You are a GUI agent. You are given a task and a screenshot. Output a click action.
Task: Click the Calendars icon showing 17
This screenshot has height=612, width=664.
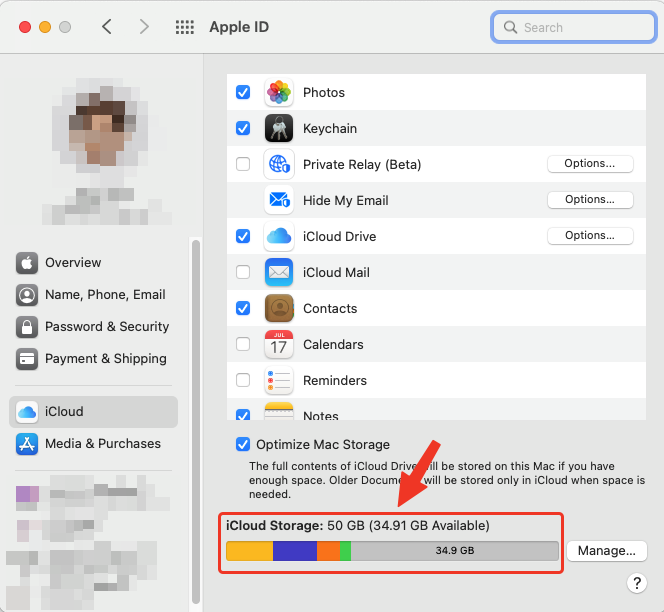pyautogui.click(x=279, y=344)
